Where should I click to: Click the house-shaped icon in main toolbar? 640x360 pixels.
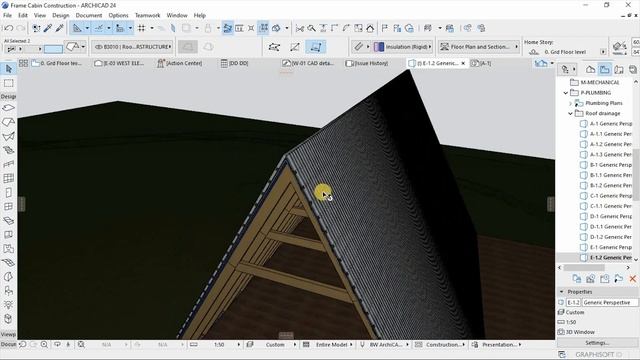[370, 28]
